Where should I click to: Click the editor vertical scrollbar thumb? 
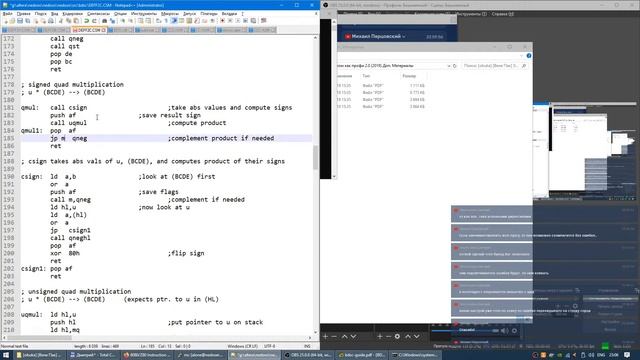coord(316,157)
